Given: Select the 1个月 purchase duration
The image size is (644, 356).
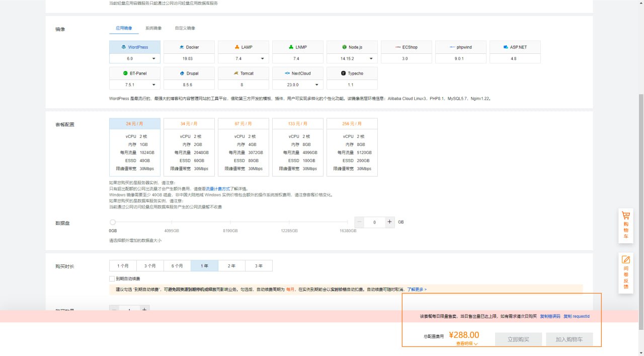Looking at the screenshot, I should [123, 266].
